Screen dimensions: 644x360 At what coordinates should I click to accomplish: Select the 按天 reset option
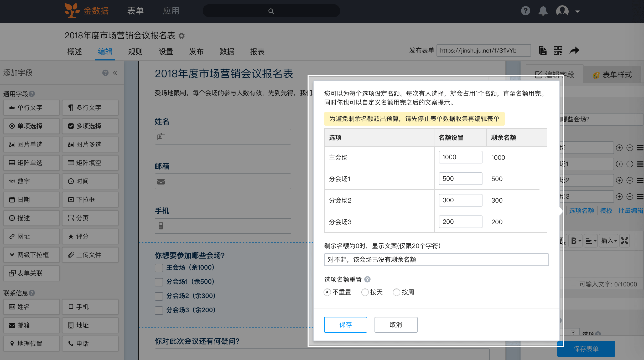click(365, 292)
